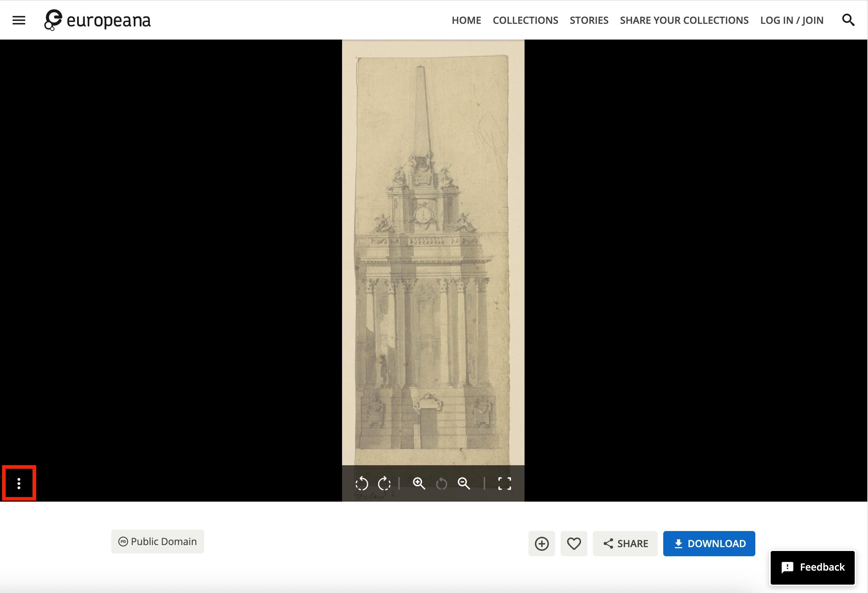Select the rotate left tool in the viewer

click(x=363, y=483)
